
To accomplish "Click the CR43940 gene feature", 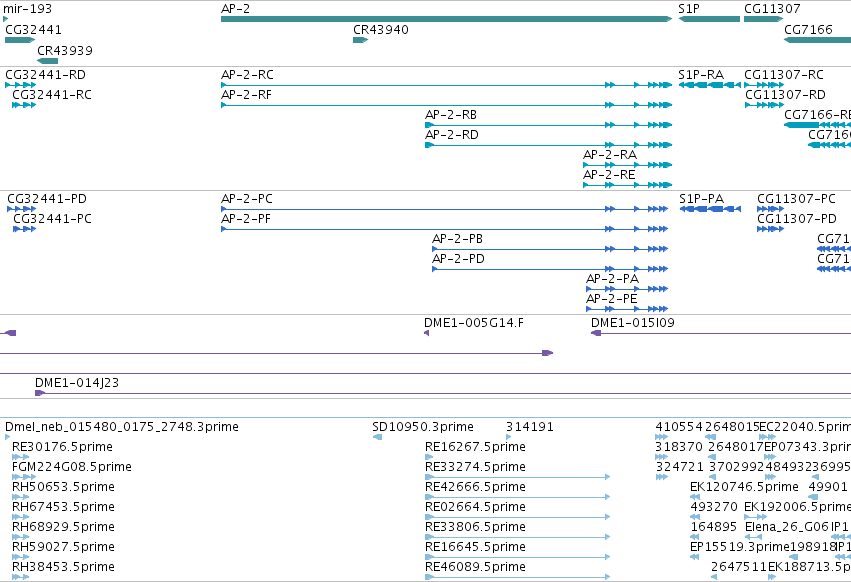I will [x=360, y=40].
